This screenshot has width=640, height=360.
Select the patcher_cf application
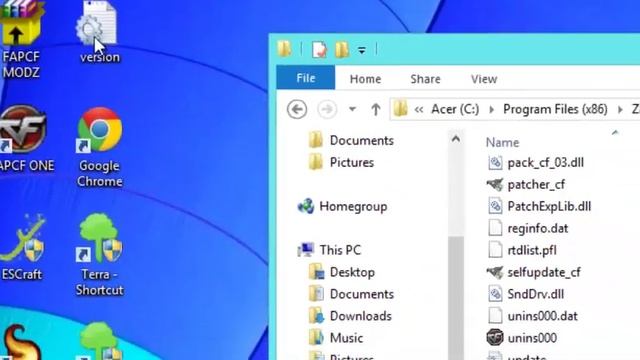click(536, 185)
